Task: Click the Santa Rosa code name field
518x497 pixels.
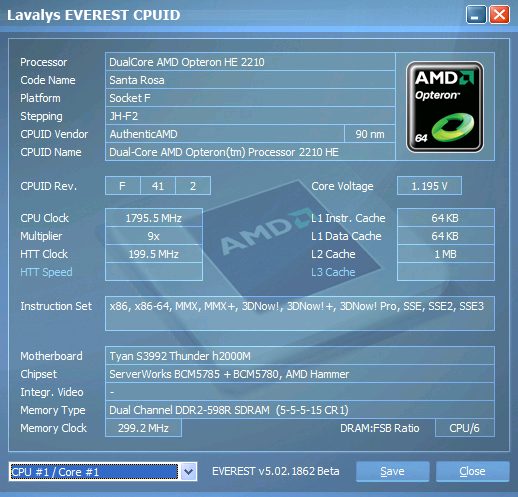Action: pos(250,80)
